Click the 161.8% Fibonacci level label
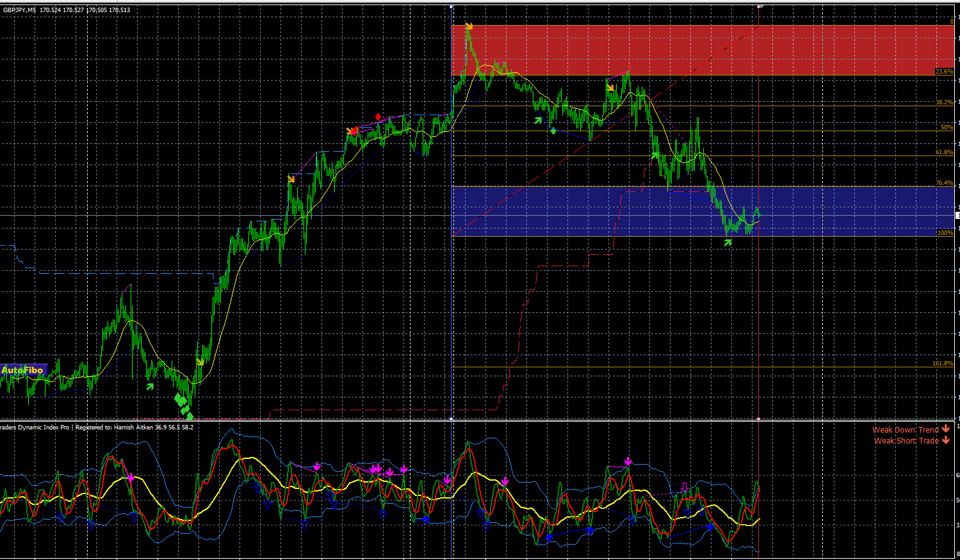Screen dimensions: 960x560 pos(943,364)
